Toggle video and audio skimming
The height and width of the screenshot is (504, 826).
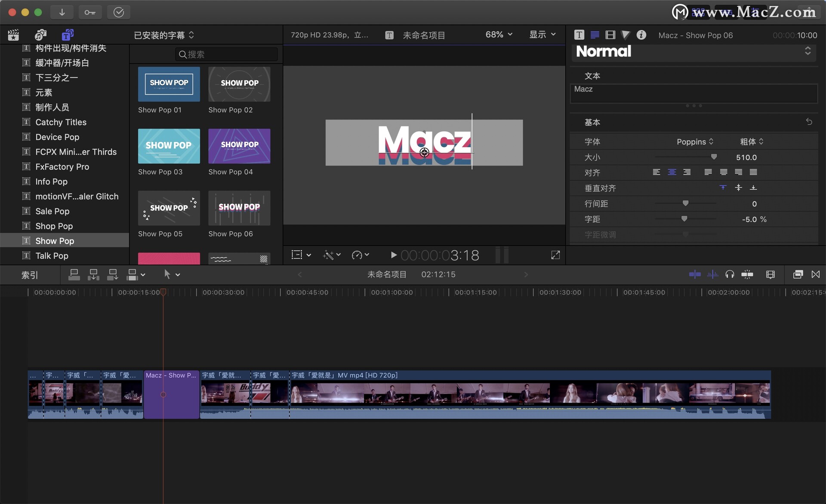(x=694, y=274)
